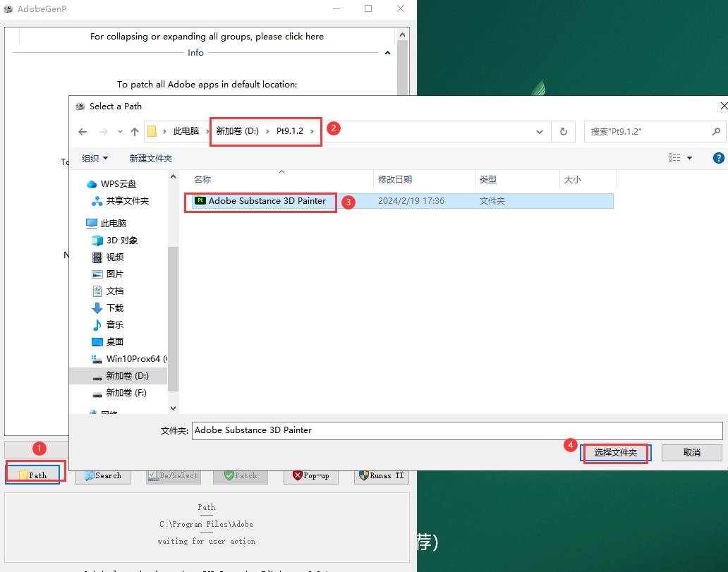Open the view options dropdown arrow
Screen dimensions: 728x572
[x=689, y=158]
